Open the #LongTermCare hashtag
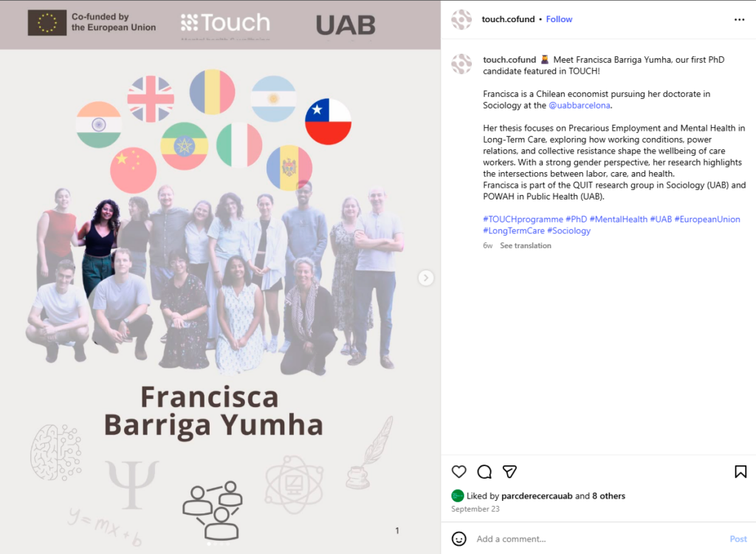Screen dimensions: 756x554 point(513,230)
